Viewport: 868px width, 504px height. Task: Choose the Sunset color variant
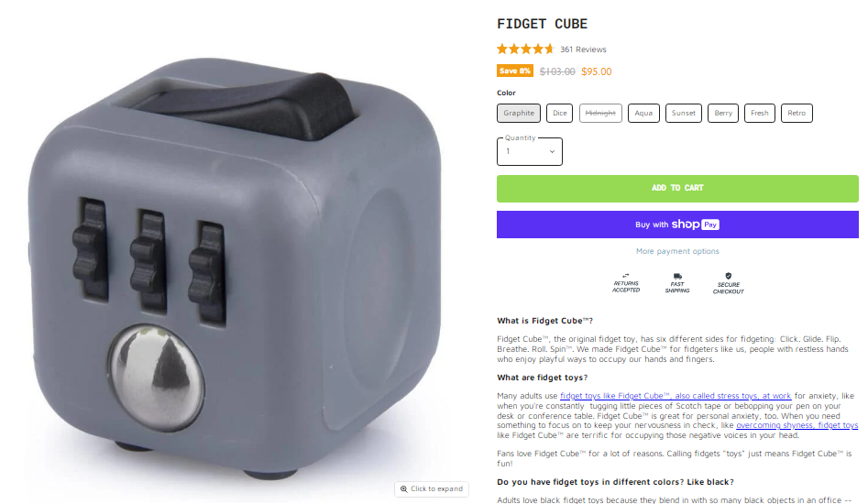(684, 113)
